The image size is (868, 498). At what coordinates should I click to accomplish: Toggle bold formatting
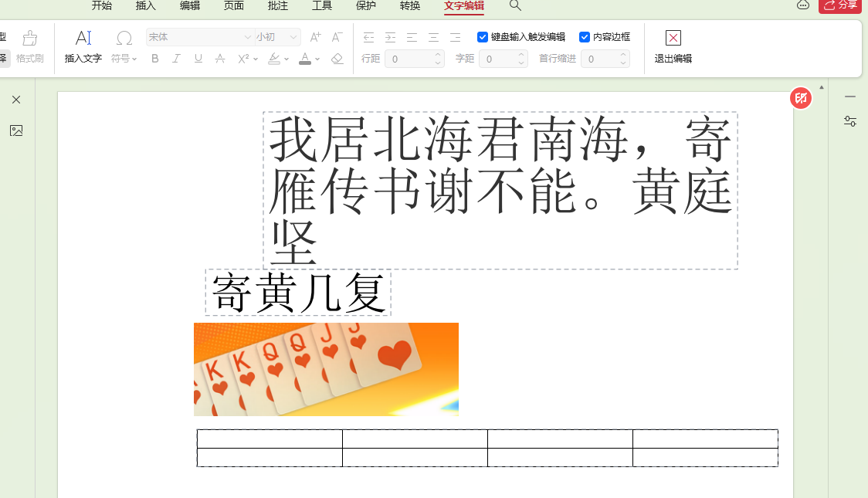155,59
